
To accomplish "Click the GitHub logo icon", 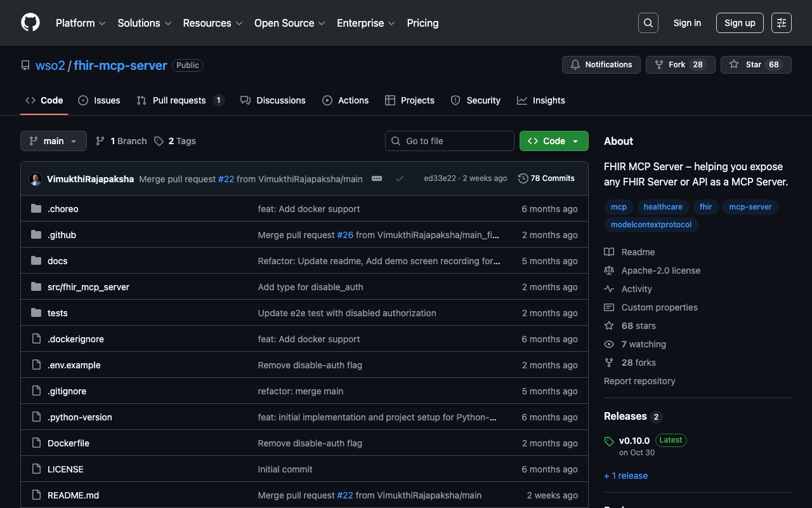I will coord(30,23).
